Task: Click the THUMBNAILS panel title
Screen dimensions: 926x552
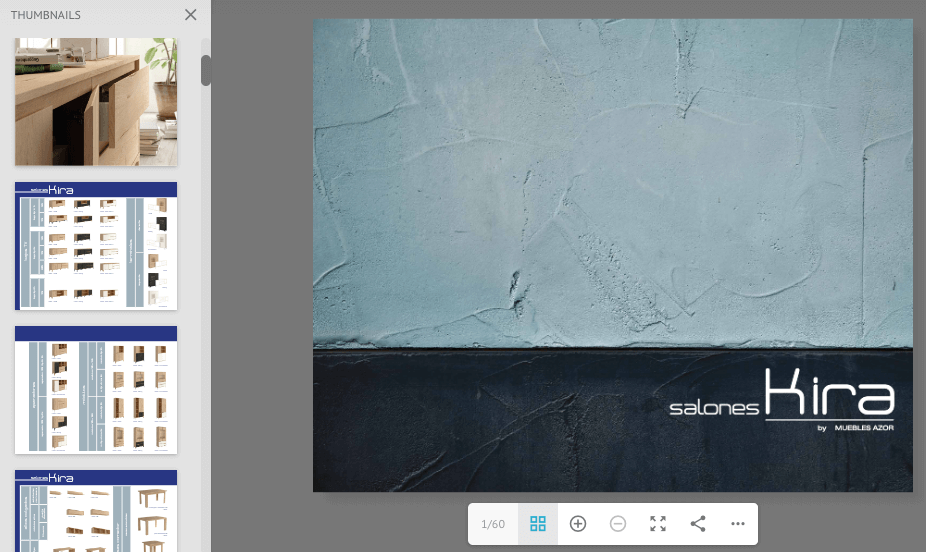Action: [x=46, y=15]
